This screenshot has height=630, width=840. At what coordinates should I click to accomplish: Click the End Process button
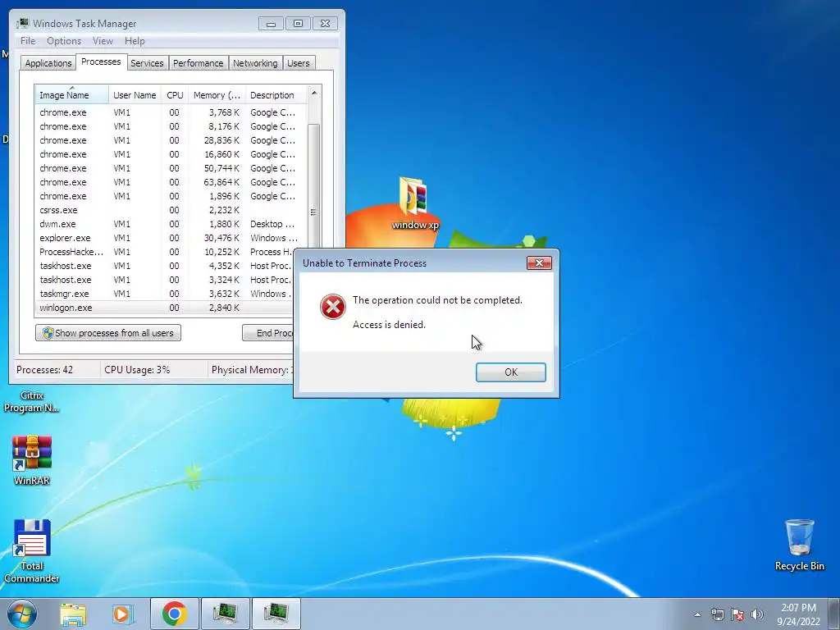(x=268, y=333)
